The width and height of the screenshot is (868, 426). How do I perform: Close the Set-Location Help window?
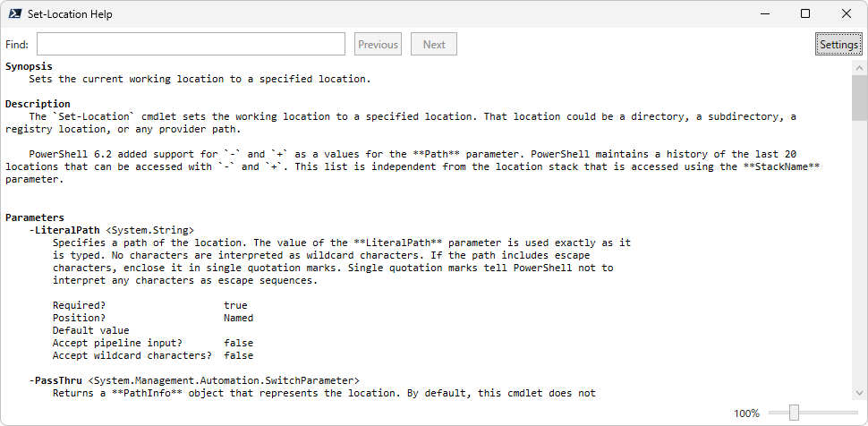tap(847, 14)
